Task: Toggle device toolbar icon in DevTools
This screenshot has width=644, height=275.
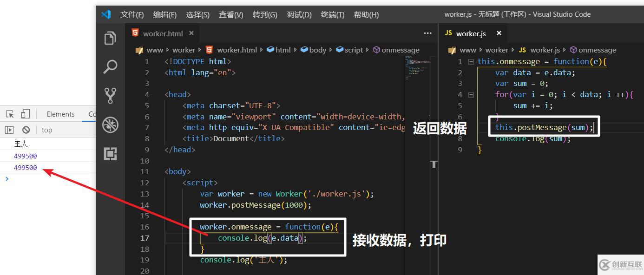Action: [25, 114]
